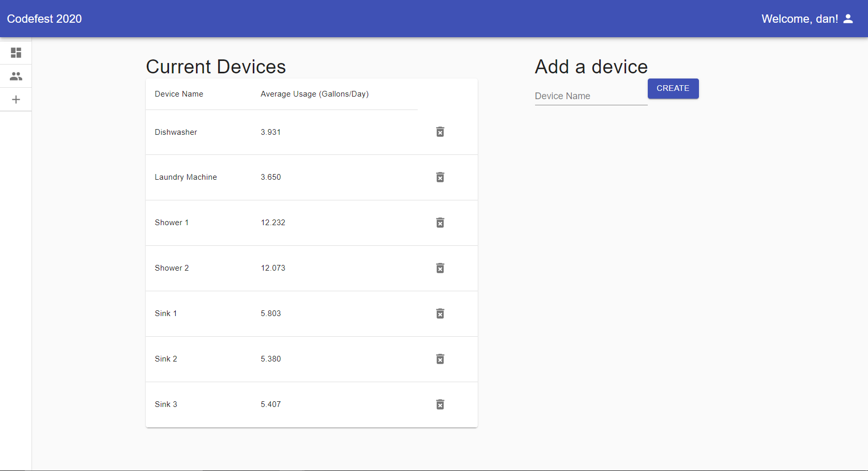Open the user account icon
The width and height of the screenshot is (868, 471).
coord(848,19)
